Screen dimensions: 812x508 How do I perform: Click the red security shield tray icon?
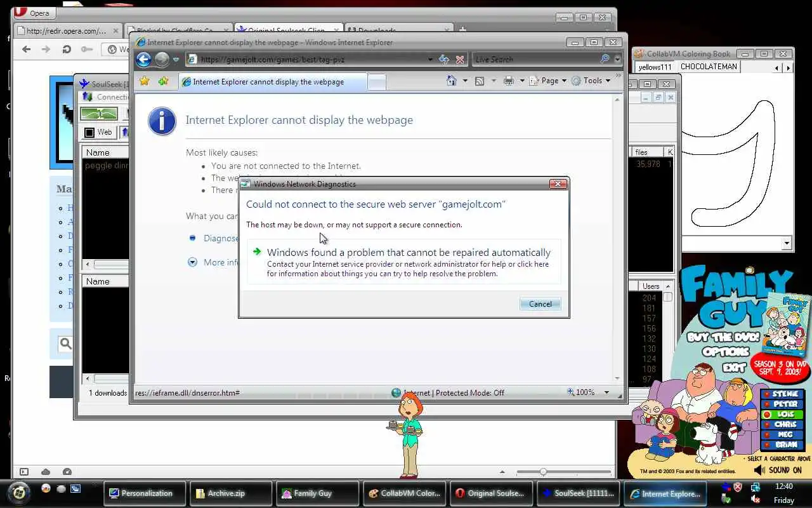738,487
